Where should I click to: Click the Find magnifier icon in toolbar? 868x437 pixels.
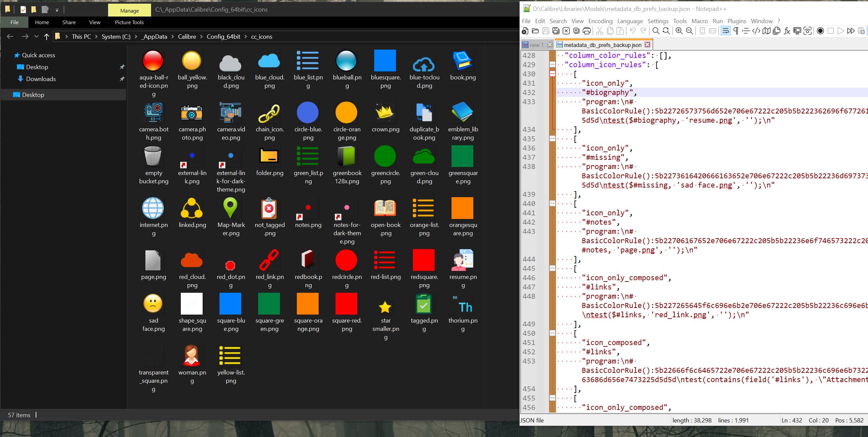[656, 31]
